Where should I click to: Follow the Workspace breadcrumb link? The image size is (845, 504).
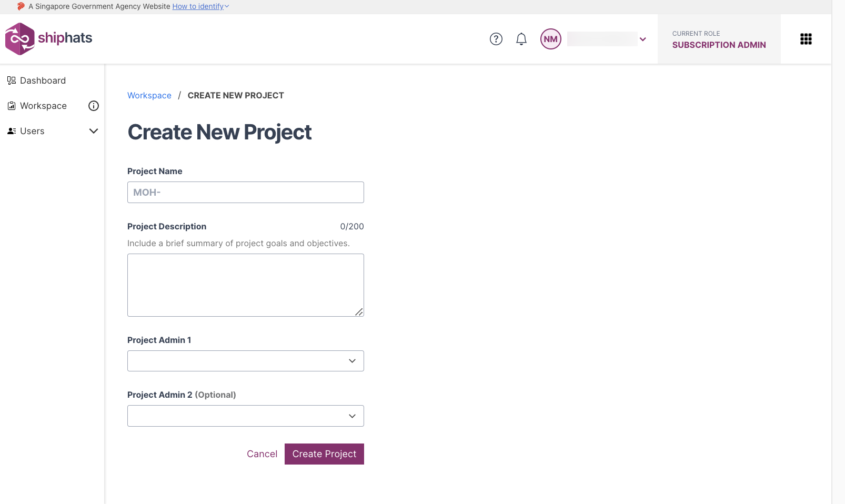pyautogui.click(x=149, y=95)
